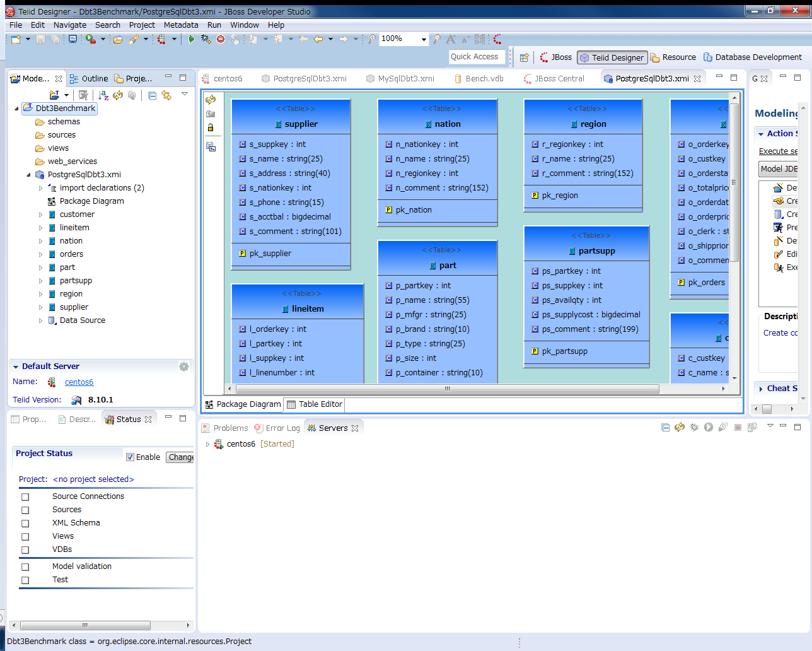Collapse the Default Server section
The image size is (812, 651).
(x=16, y=367)
